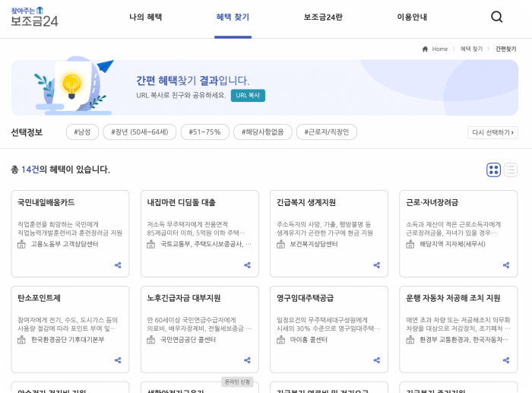Switch to list view

coord(511,170)
